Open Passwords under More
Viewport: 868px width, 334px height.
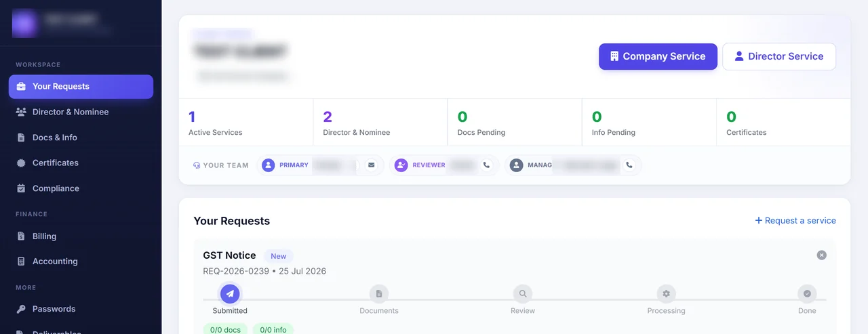click(x=81, y=309)
